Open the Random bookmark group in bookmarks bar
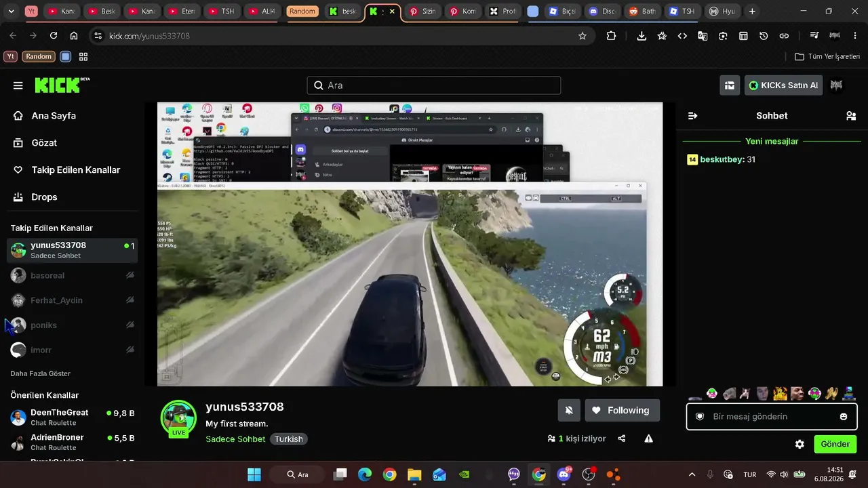This screenshot has width=868, height=488. pos(39,57)
